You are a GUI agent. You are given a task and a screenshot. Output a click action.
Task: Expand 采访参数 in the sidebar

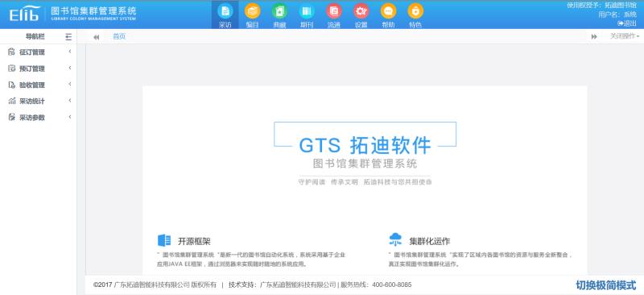pyautogui.click(x=39, y=117)
